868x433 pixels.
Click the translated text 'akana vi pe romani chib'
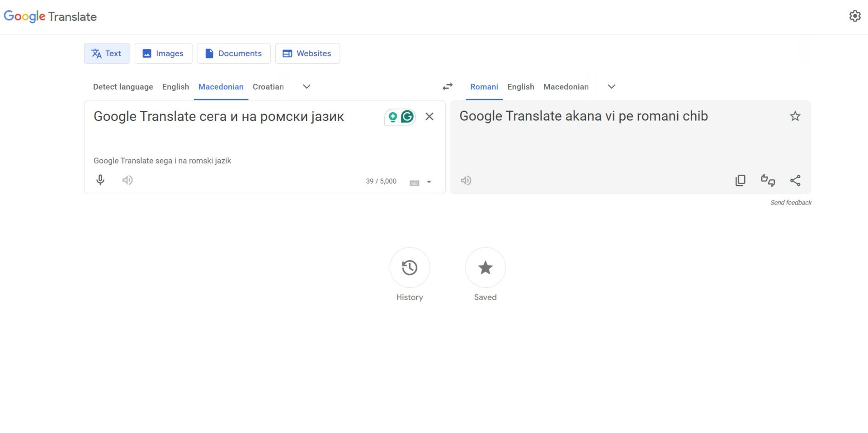(x=637, y=116)
